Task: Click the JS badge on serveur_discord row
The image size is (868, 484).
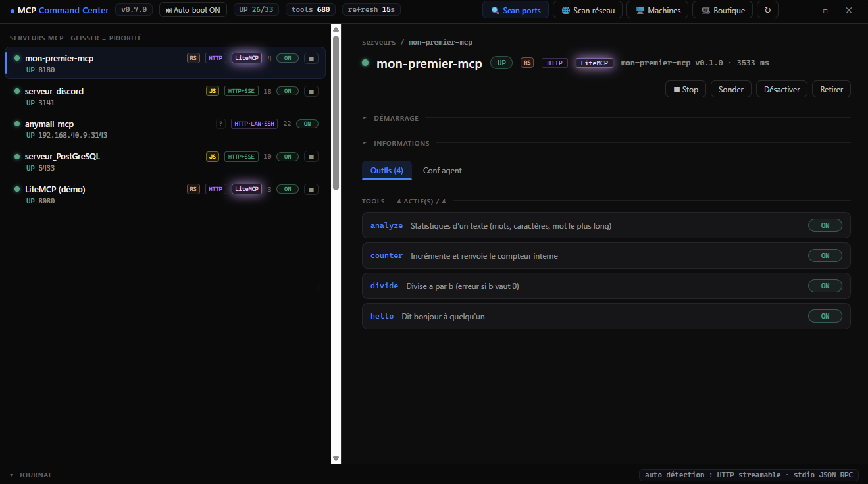Action: click(x=213, y=91)
